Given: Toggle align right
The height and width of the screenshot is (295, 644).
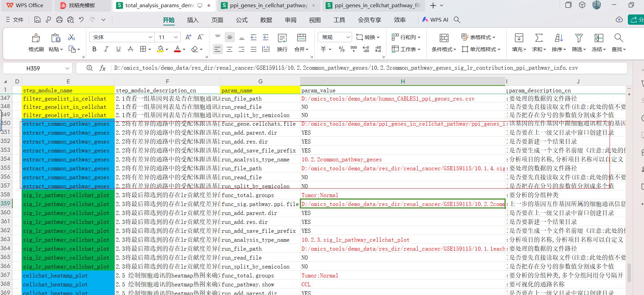Looking at the screenshot, I should [241, 49].
